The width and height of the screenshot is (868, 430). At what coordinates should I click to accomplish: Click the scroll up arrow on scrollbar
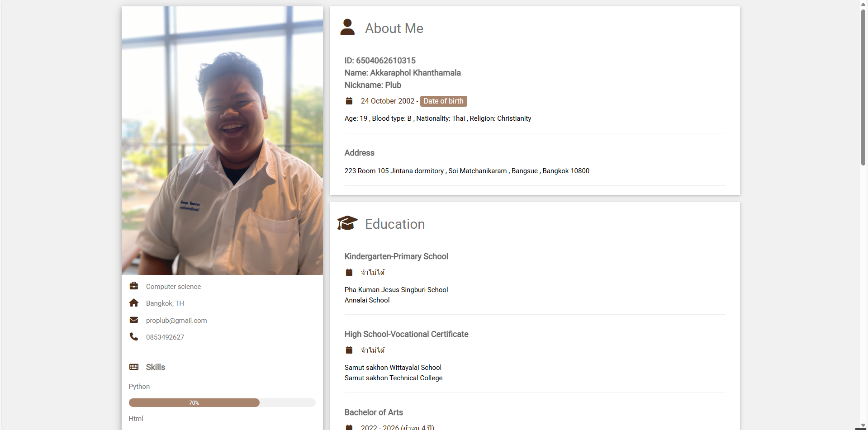pyautogui.click(x=863, y=4)
